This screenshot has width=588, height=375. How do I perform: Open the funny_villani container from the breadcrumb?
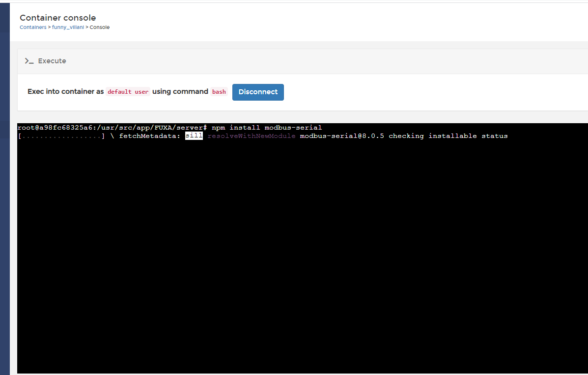tap(68, 27)
